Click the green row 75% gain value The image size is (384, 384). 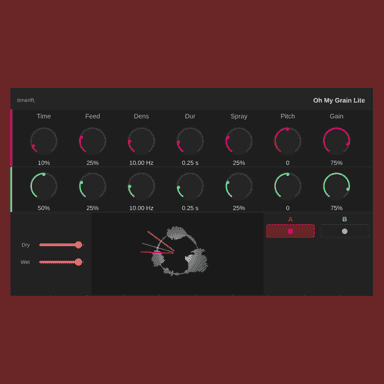click(x=336, y=208)
